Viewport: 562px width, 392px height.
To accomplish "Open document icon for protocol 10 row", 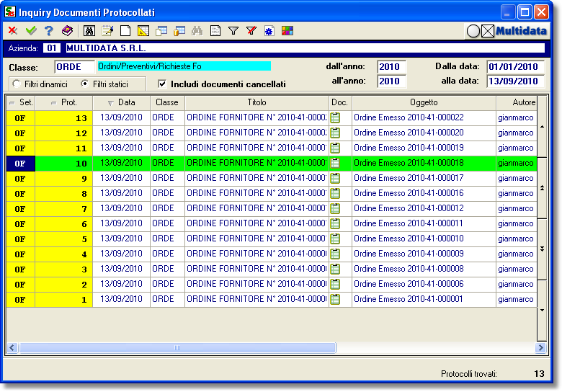I will tap(335, 163).
